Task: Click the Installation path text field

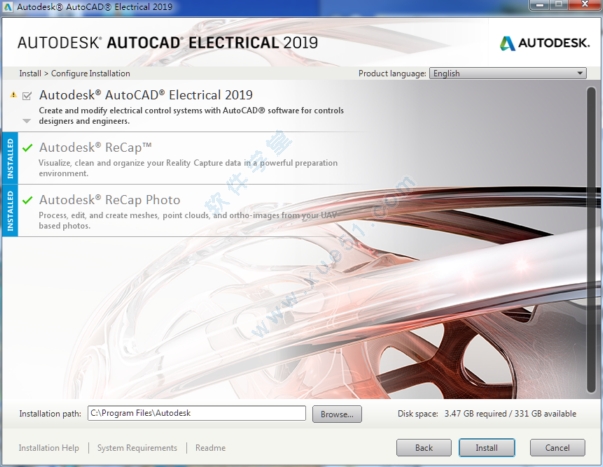Action: click(x=196, y=413)
